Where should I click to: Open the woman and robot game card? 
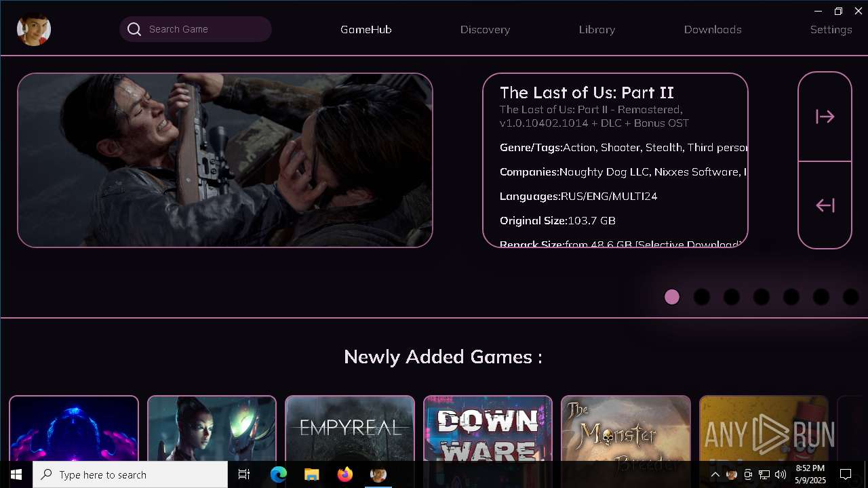[212, 428]
